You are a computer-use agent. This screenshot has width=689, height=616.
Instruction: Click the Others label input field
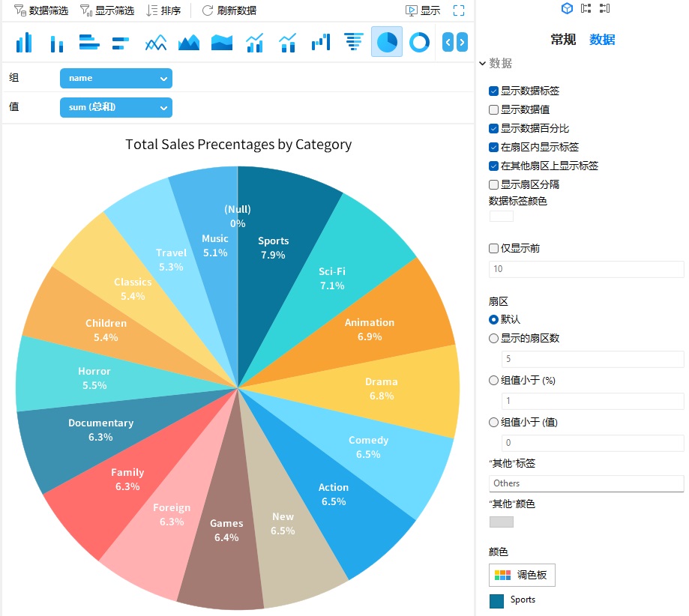tap(586, 483)
